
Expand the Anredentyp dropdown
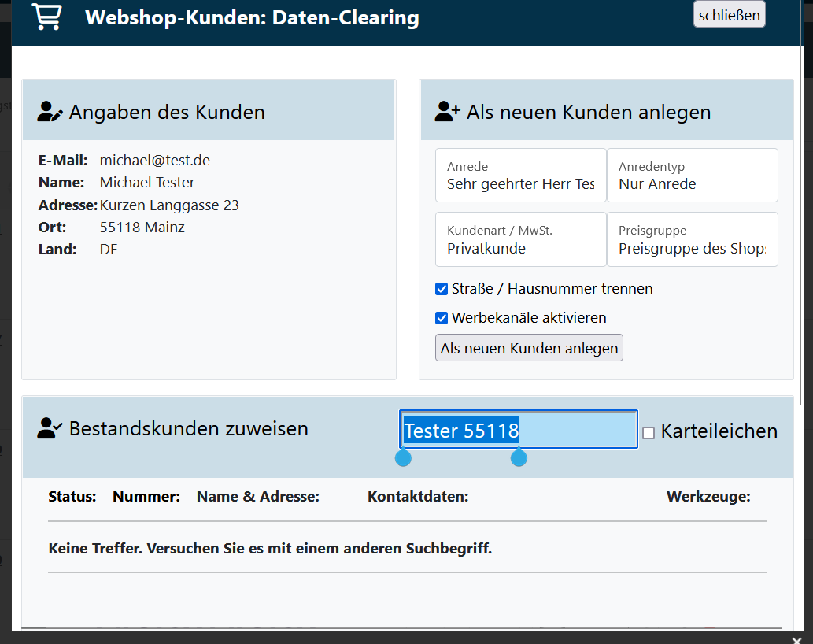pos(692,176)
